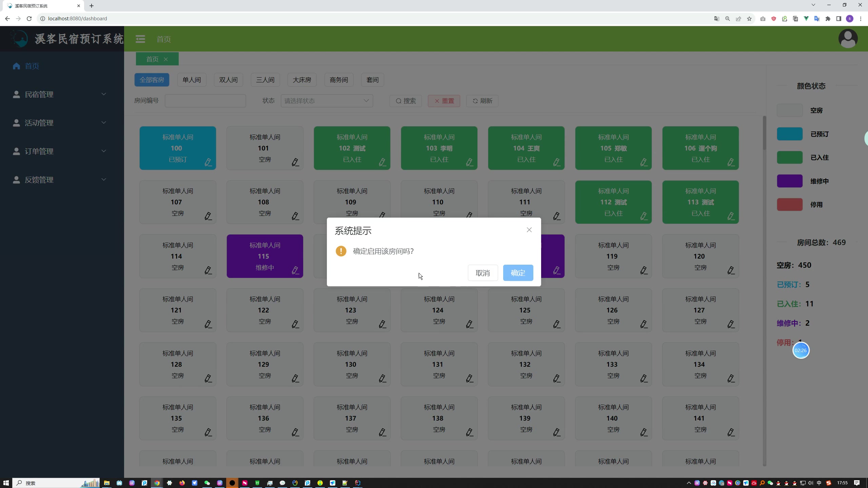This screenshot has width=868, height=488.
Task: Open the taskbar notification center icon
Action: (857, 483)
